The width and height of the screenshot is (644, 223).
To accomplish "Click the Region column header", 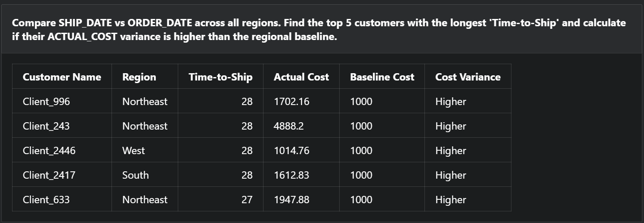I will (139, 77).
